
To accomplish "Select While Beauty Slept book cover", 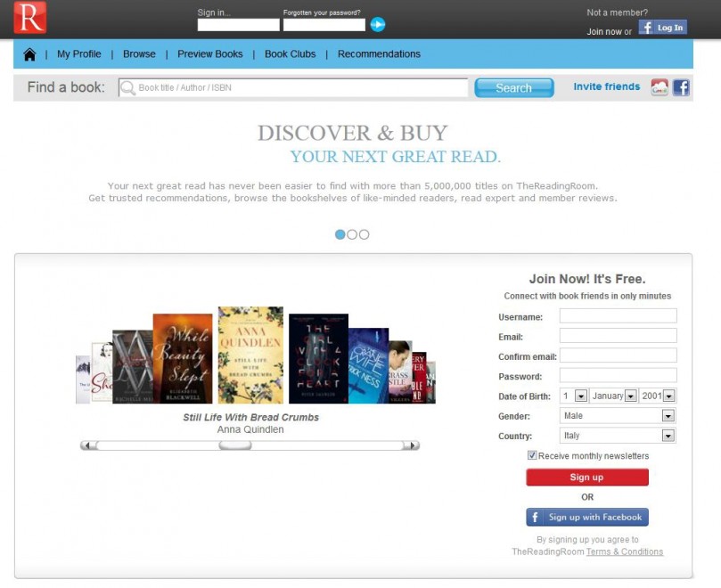I will tap(183, 359).
